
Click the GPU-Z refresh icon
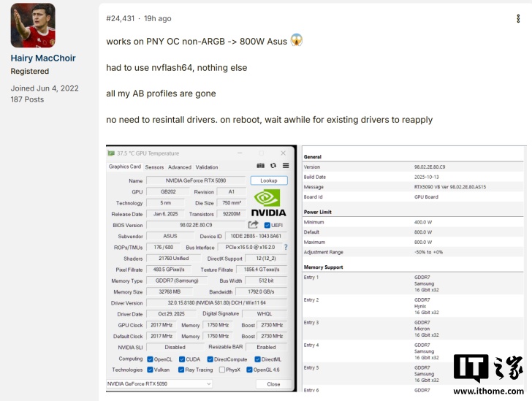click(x=273, y=167)
